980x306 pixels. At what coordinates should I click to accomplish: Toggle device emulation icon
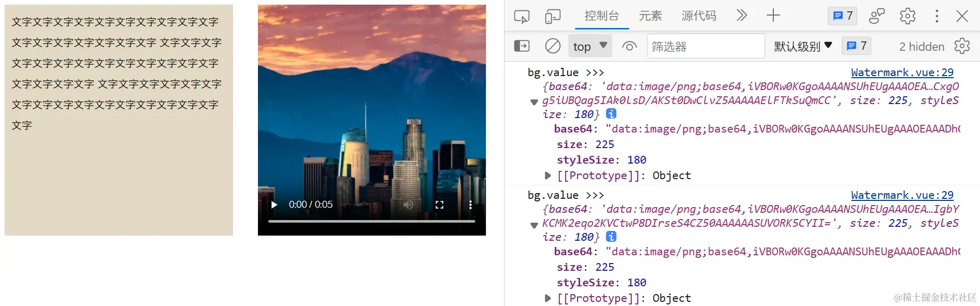553,16
